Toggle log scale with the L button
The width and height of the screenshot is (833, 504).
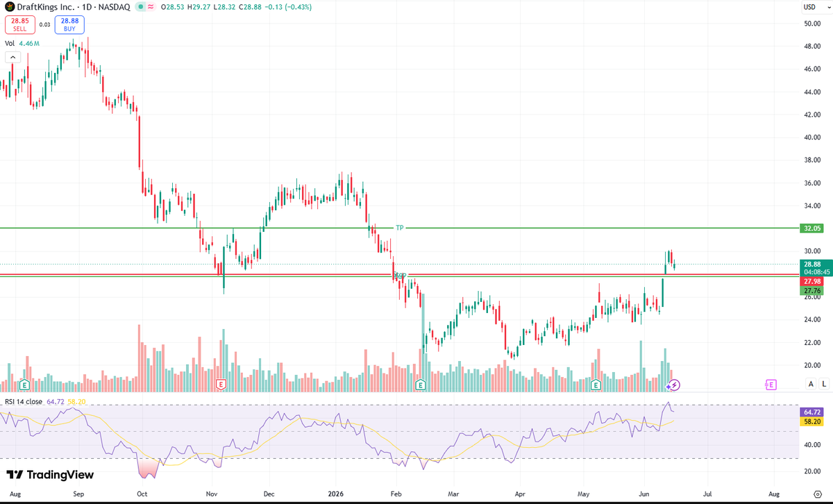824,384
